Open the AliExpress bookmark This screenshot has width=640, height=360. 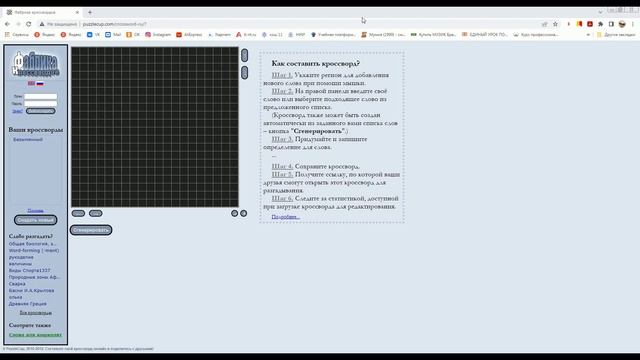(x=189, y=35)
